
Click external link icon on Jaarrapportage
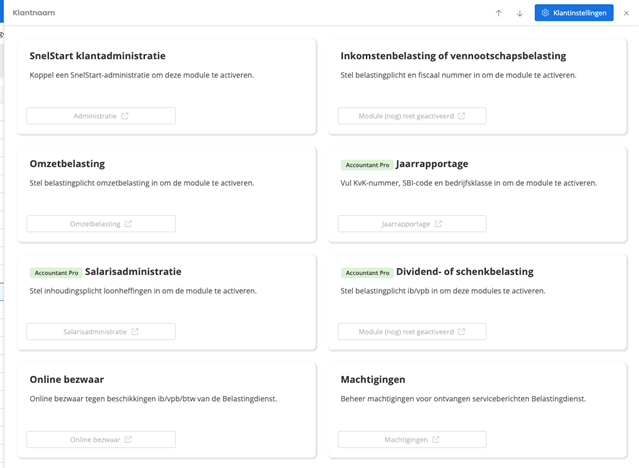(x=438, y=224)
